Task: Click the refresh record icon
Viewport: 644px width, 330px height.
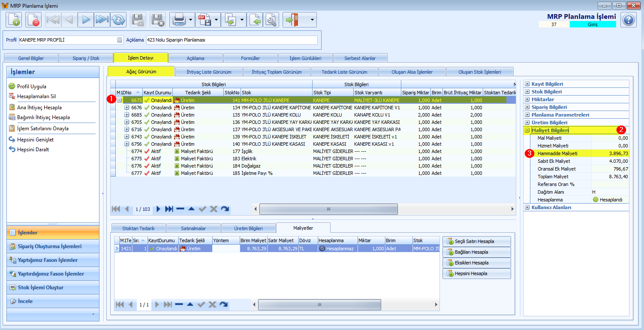Action: (x=118, y=20)
